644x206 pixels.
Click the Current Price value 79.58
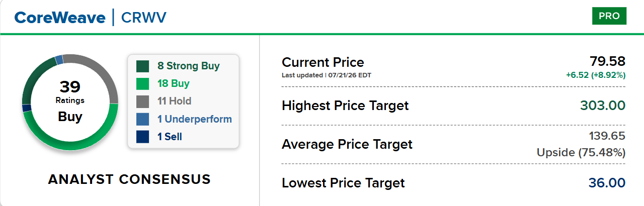(x=608, y=61)
